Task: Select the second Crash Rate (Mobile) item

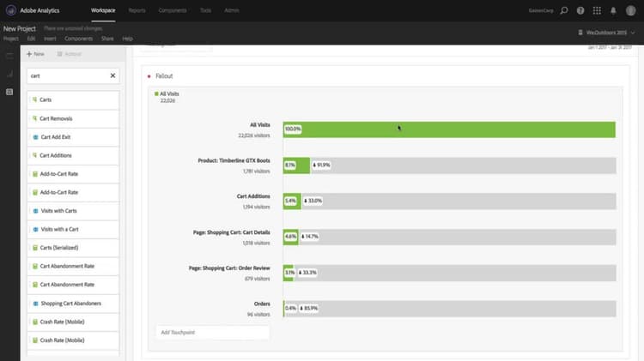Action: click(x=73, y=340)
